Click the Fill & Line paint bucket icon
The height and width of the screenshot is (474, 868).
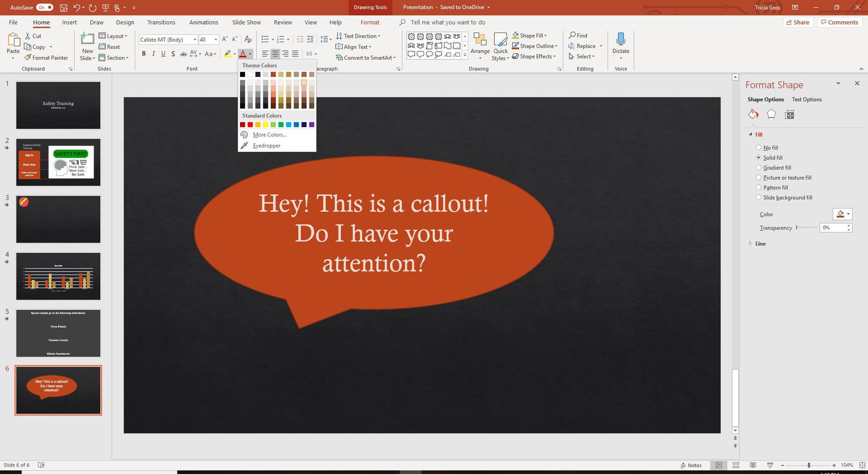pyautogui.click(x=753, y=115)
